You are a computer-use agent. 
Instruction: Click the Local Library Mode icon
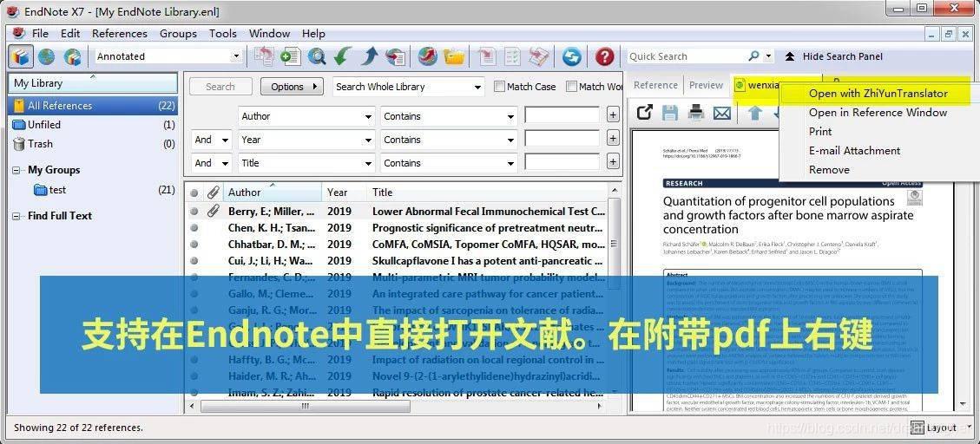pos(21,56)
